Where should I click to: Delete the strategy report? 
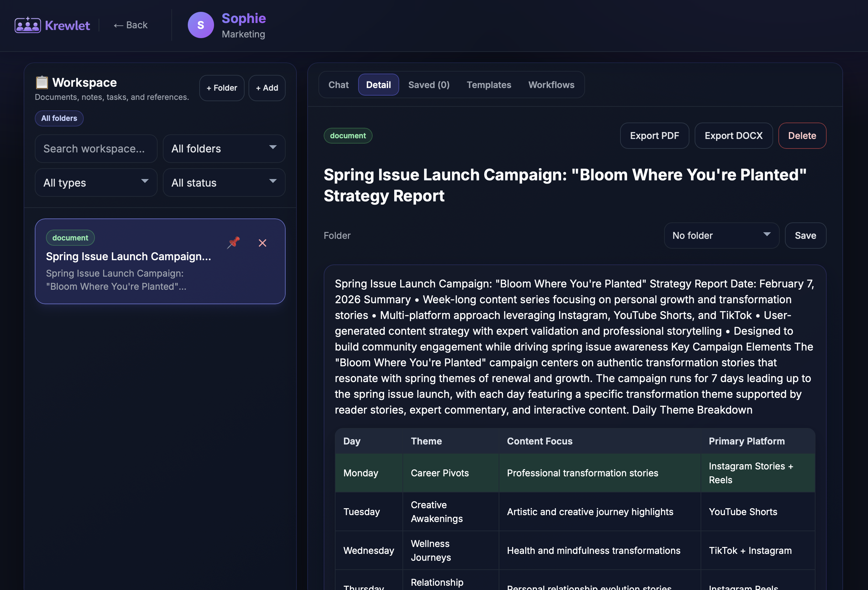point(802,136)
